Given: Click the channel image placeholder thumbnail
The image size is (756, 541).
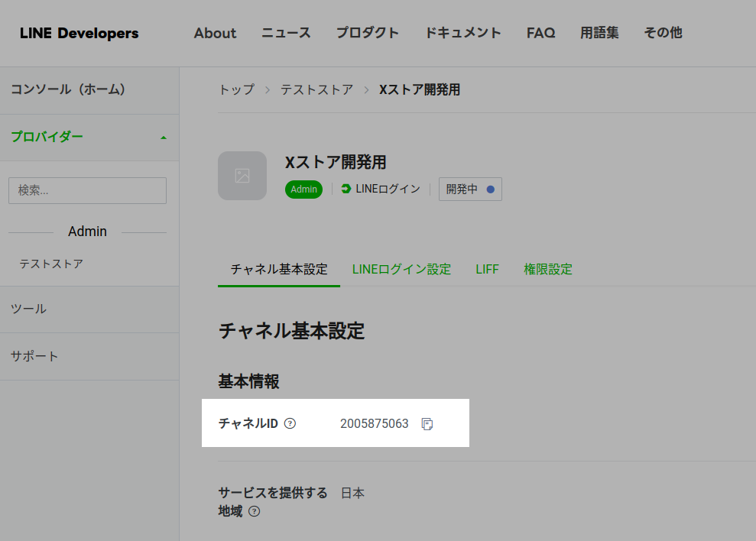Looking at the screenshot, I should pos(242,176).
